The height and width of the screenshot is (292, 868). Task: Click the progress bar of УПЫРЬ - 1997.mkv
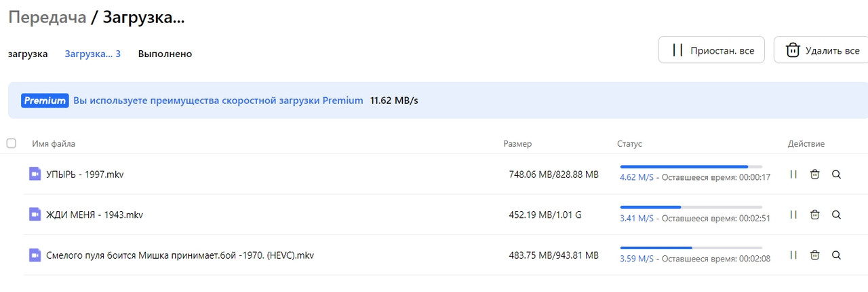coord(691,166)
